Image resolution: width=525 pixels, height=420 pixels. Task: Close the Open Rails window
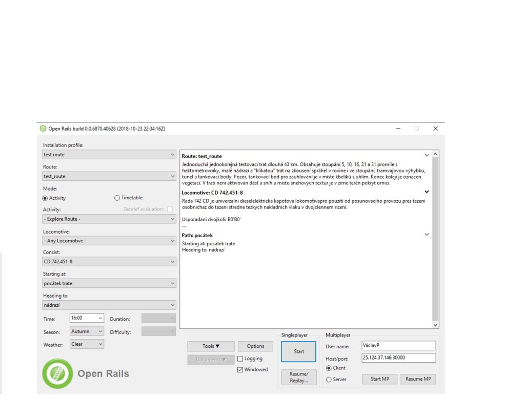[x=435, y=129]
